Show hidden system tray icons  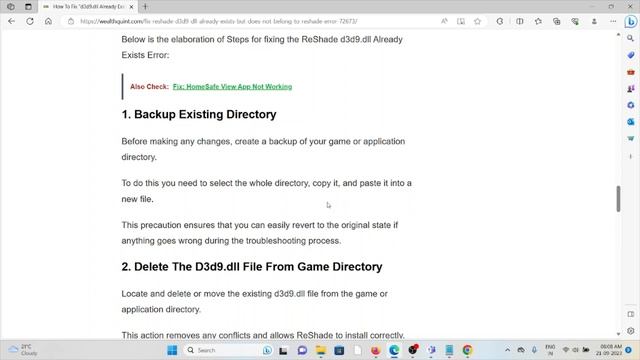507,350
